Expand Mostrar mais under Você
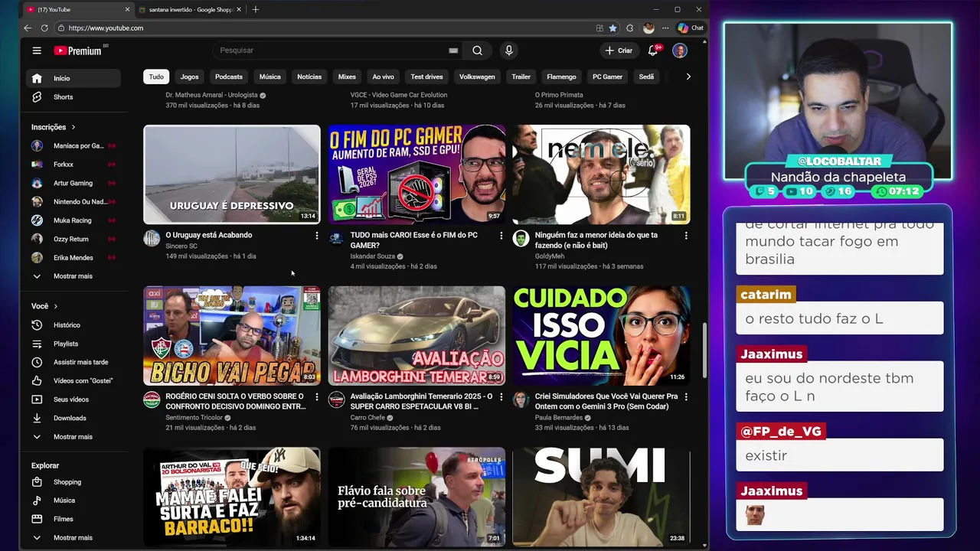Screen dimensions: 980x551 (x=74, y=437)
